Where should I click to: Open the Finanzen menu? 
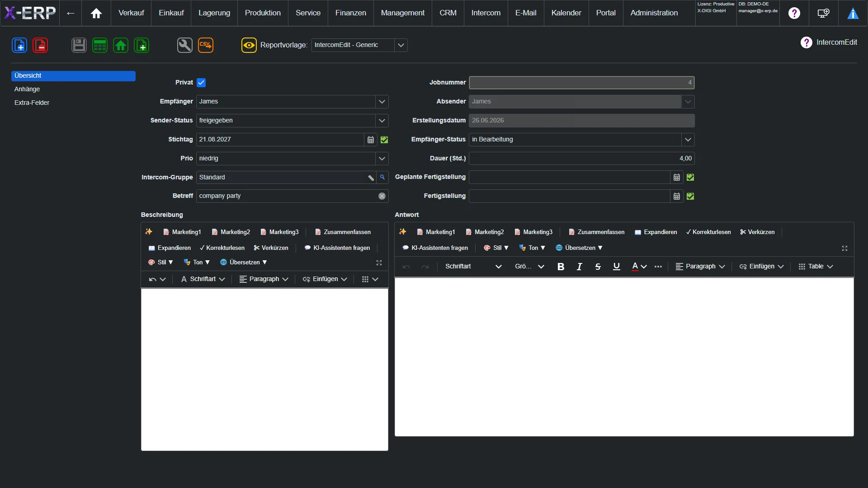(x=351, y=13)
